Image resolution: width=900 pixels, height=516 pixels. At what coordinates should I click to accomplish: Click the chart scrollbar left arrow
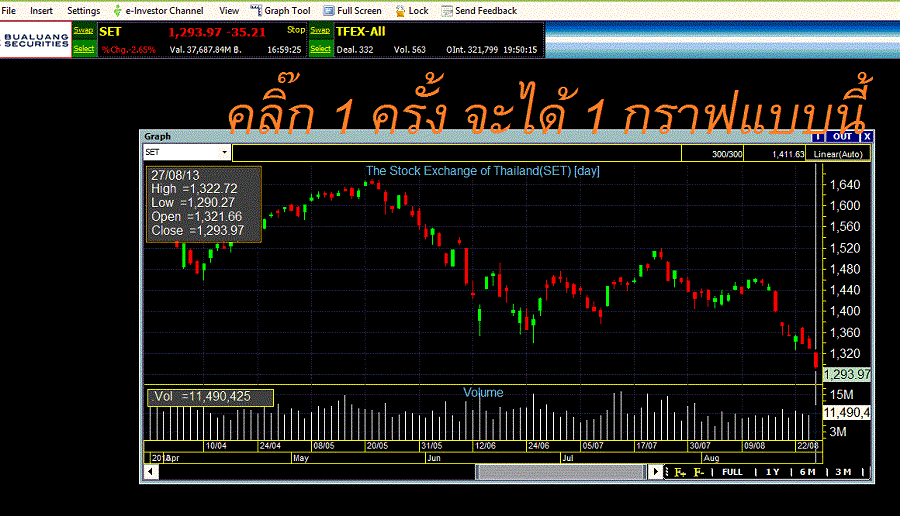click(150, 472)
